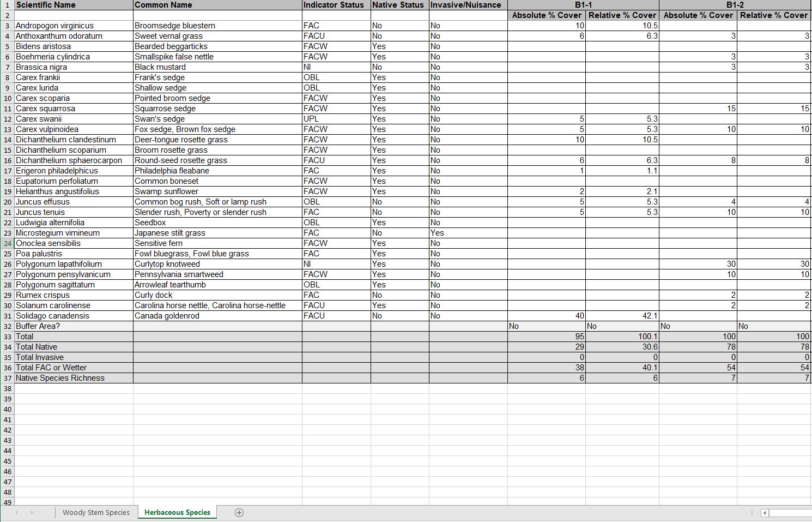812x522 pixels.
Task: Click the Indicator Status column header cell
Action: (x=336, y=5)
